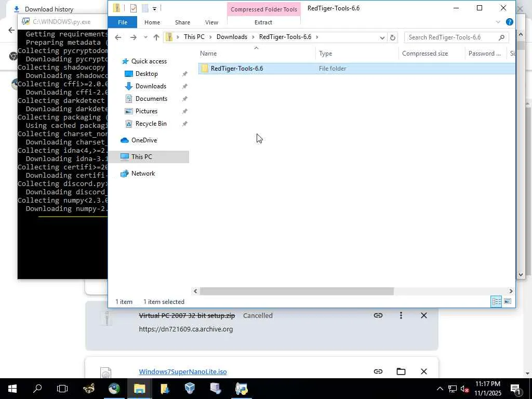Viewport: 532px width, 399px height.
Task: Remove Virtual PC 2007 download entry
Action: point(424,315)
